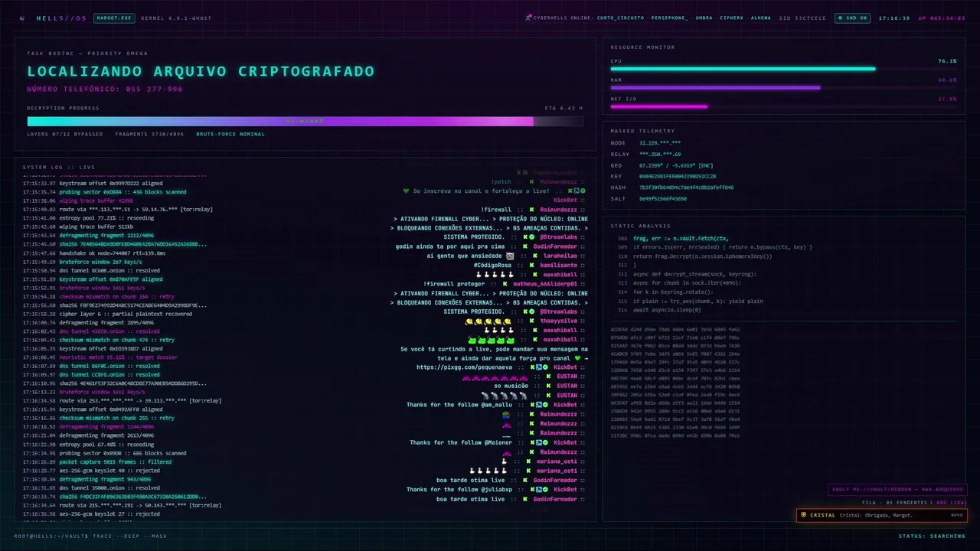This screenshot has width=980, height=551.
Task: Click the 'STATUS: SEARCHING' indicator
Action: pos(932,536)
